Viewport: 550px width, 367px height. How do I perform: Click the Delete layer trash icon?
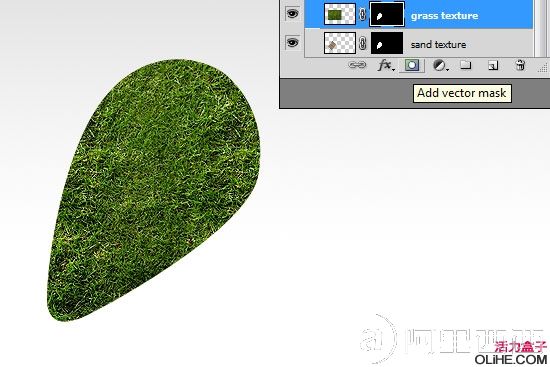(520, 65)
